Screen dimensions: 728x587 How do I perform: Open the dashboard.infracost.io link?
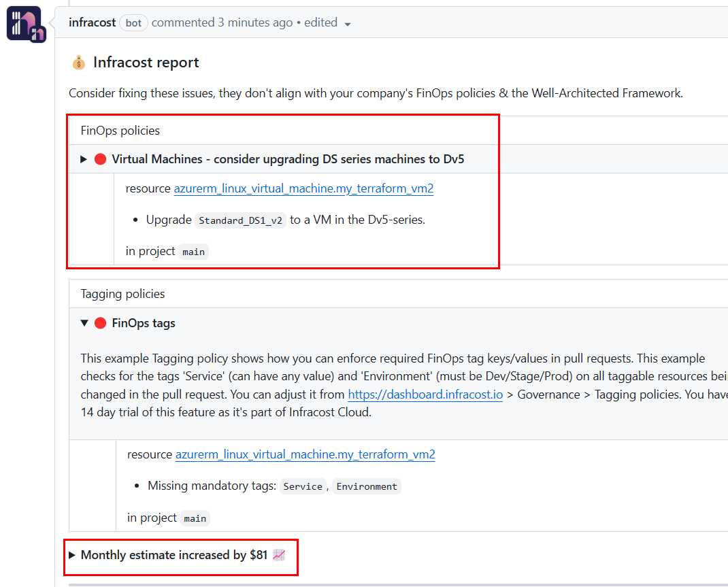pos(425,395)
